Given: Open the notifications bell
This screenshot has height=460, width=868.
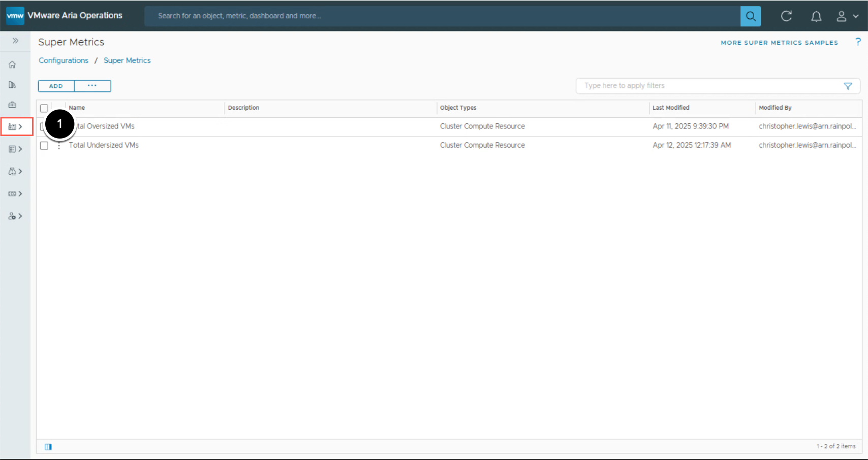Looking at the screenshot, I should point(816,16).
